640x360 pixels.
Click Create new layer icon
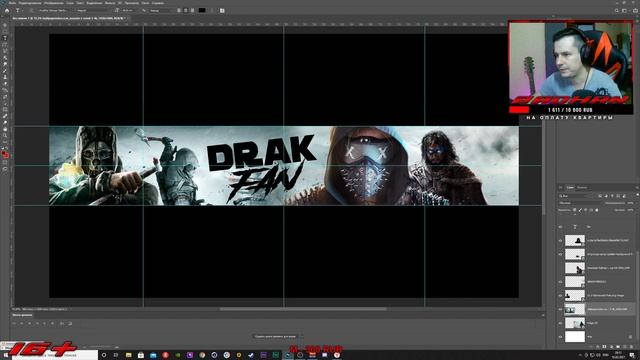pyautogui.click(x=624, y=347)
